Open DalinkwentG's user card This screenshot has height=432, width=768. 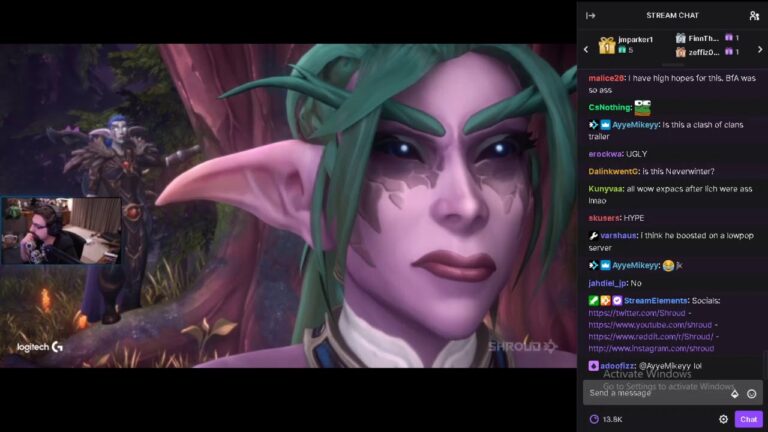point(614,171)
